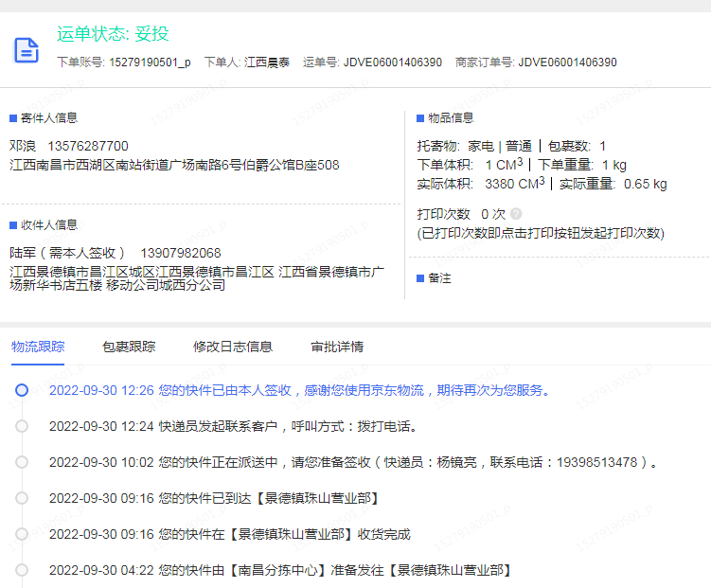Go to the 审批详情 tab
711x588 pixels.
(x=337, y=347)
